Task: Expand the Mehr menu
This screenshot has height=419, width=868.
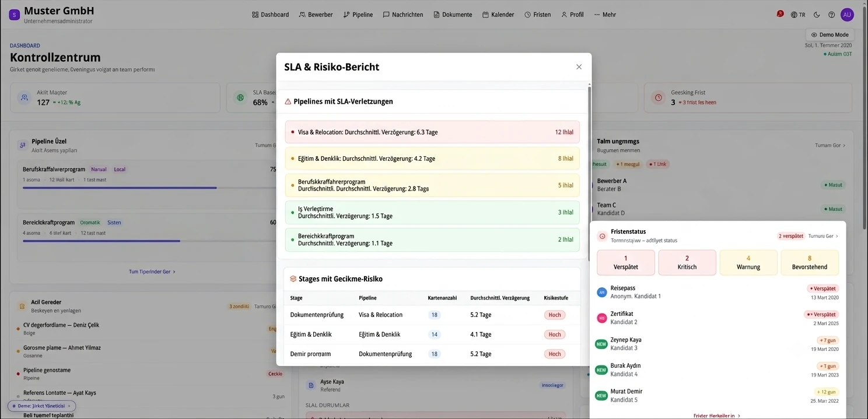Action: [605, 15]
